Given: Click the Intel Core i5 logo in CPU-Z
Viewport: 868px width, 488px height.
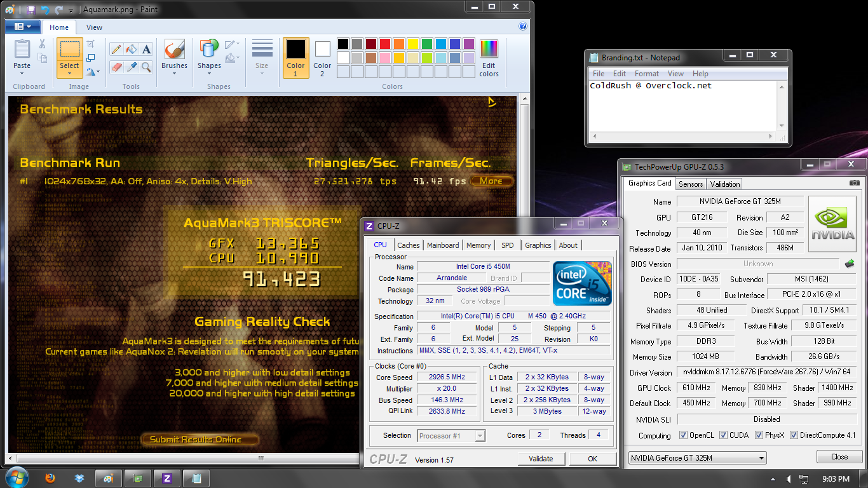Looking at the screenshot, I should (582, 283).
